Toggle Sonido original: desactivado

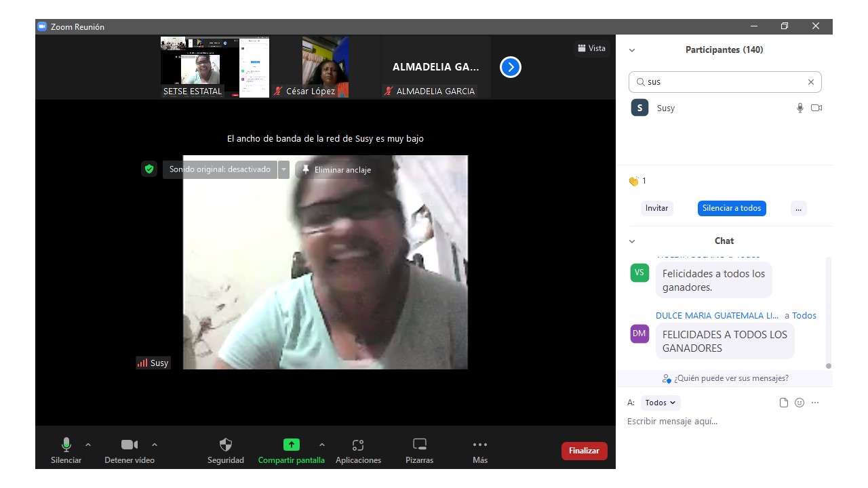click(x=220, y=169)
